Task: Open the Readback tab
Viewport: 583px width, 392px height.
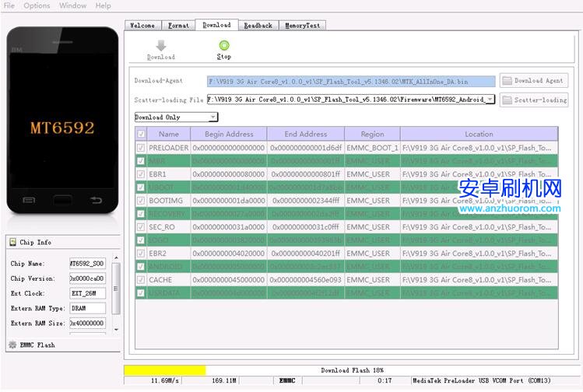Action: click(x=258, y=25)
